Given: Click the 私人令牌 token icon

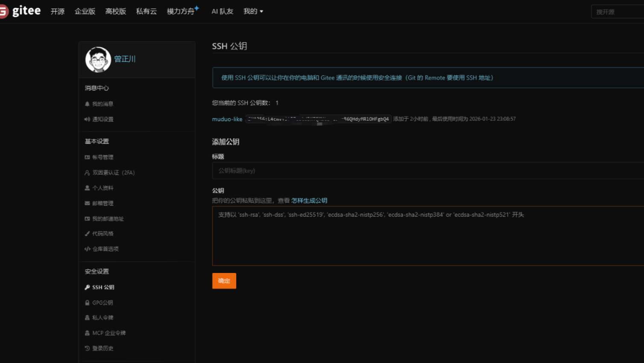Looking at the screenshot, I should point(87,317).
